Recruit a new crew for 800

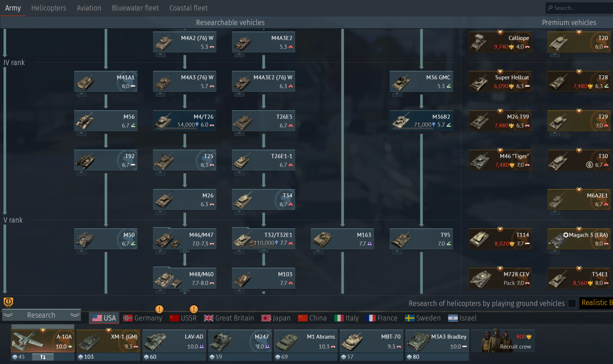(503, 341)
